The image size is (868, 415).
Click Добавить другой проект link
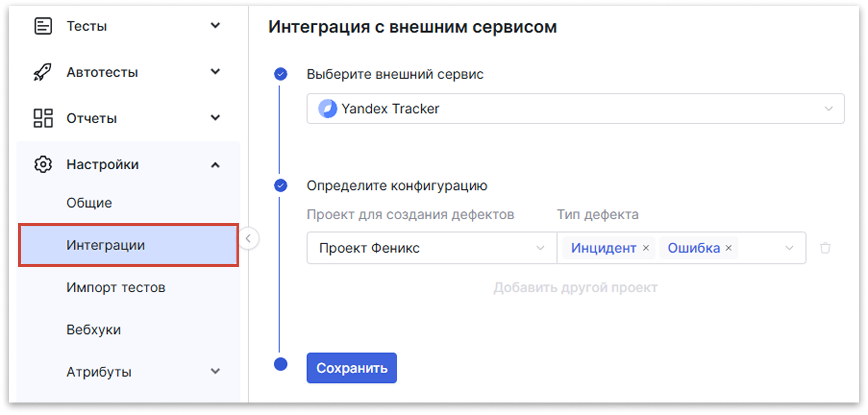tap(575, 288)
